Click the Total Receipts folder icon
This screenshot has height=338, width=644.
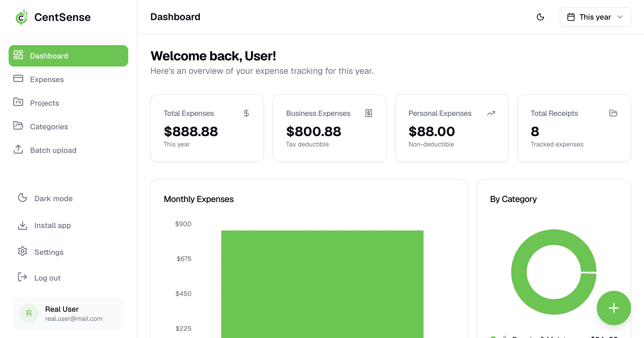pyautogui.click(x=613, y=113)
